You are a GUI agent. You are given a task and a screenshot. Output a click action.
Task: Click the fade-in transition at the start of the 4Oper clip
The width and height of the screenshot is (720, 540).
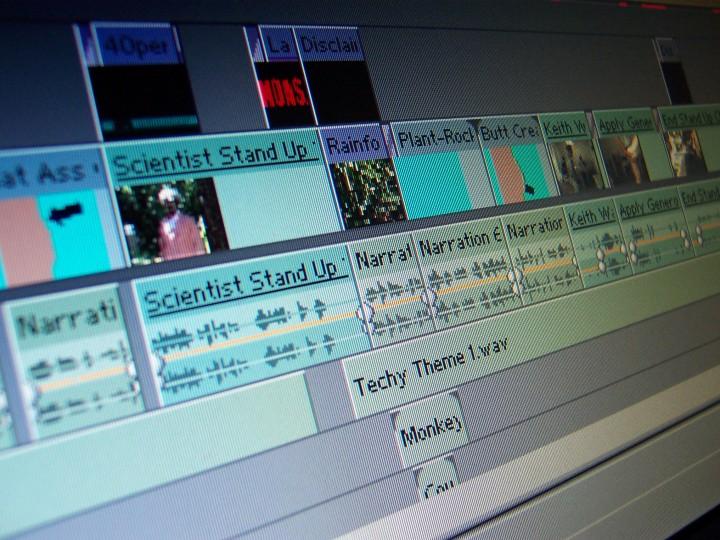(87, 45)
